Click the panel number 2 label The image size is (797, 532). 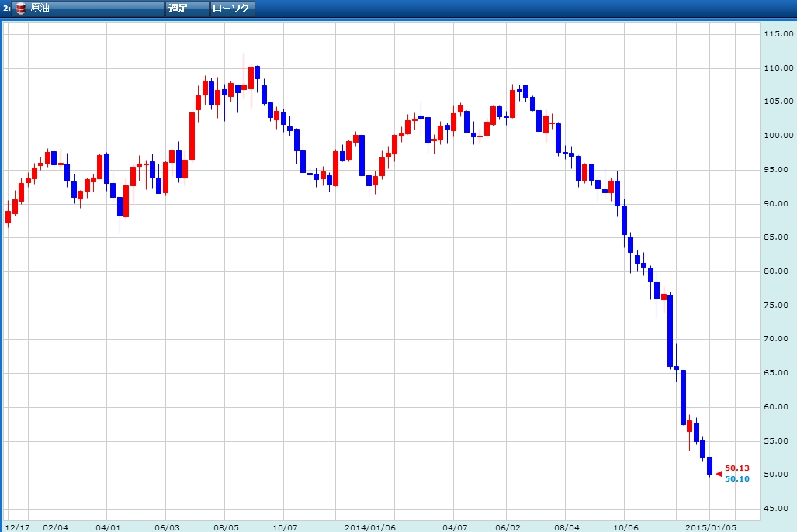[x=6, y=8]
